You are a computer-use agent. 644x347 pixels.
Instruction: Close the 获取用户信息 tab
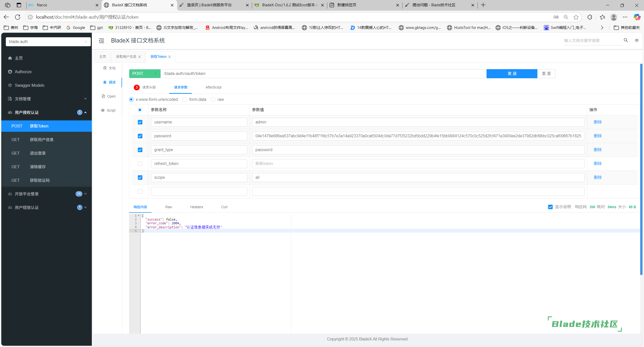[140, 57]
